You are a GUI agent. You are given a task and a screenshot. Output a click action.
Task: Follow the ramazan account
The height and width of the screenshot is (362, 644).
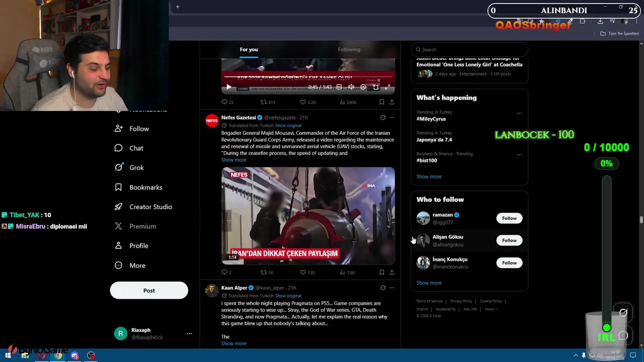[x=509, y=218]
